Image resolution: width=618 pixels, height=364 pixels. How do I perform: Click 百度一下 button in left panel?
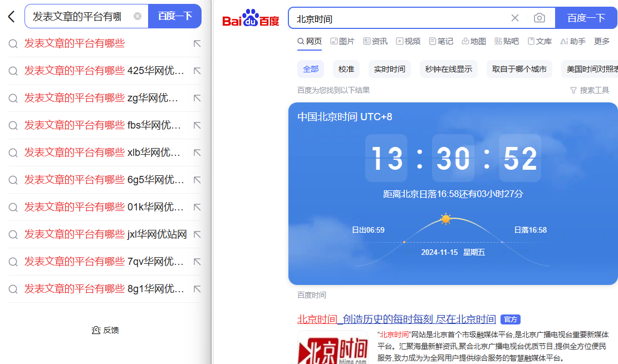175,16
